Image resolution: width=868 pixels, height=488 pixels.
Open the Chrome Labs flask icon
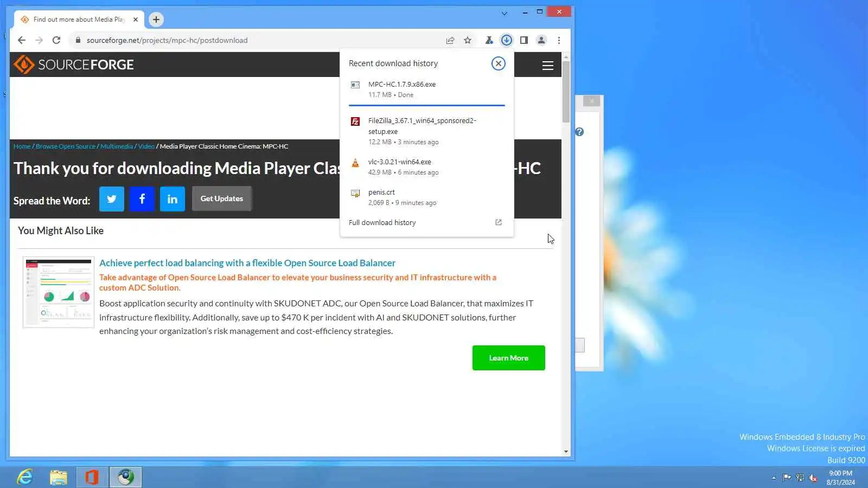click(x=489, y=40)
